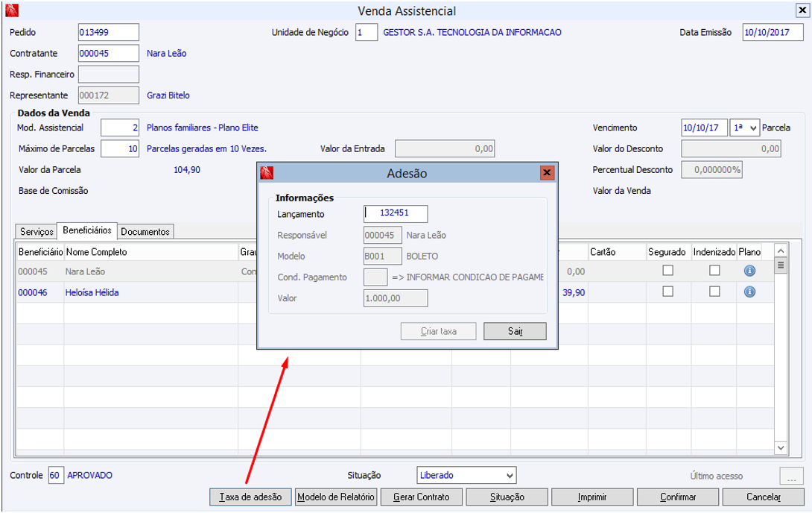Viewport: 812px width, 513px height.
Task: Click the Unidade de Negócio field
Action: [x=367, y=32]
